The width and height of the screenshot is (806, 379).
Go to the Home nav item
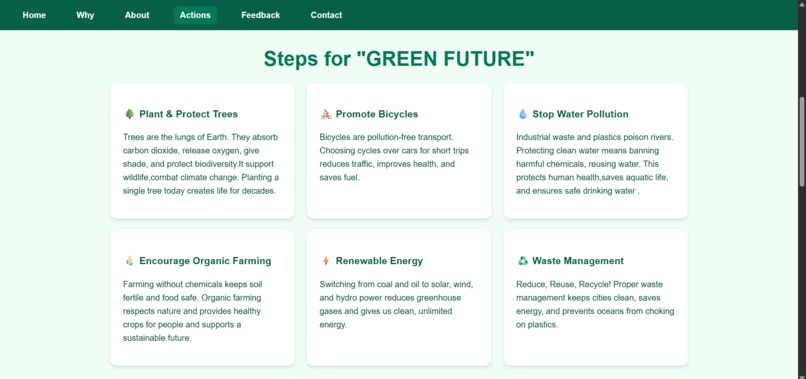(x=34, y=15)
